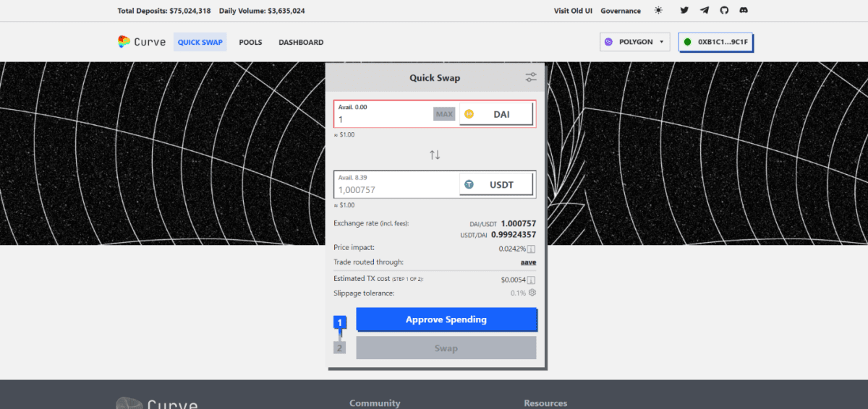Screen dimensions: 868x409
Task: Click the price impact info icon
Action: click(x=532, y=249)
